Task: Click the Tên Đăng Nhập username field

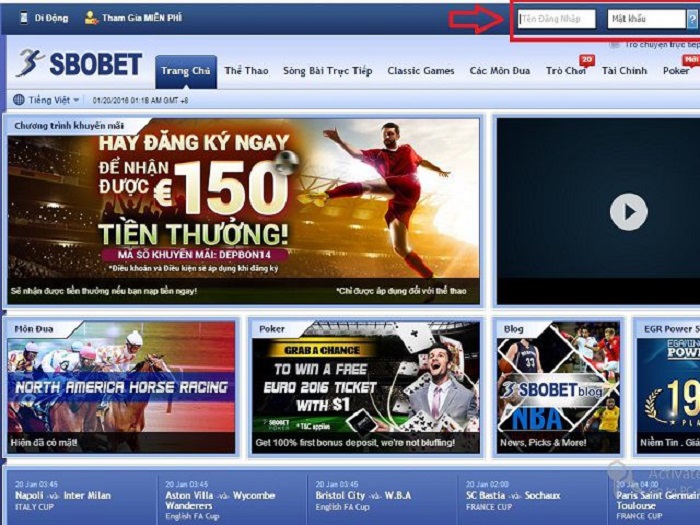Action: tap(557, 19)
